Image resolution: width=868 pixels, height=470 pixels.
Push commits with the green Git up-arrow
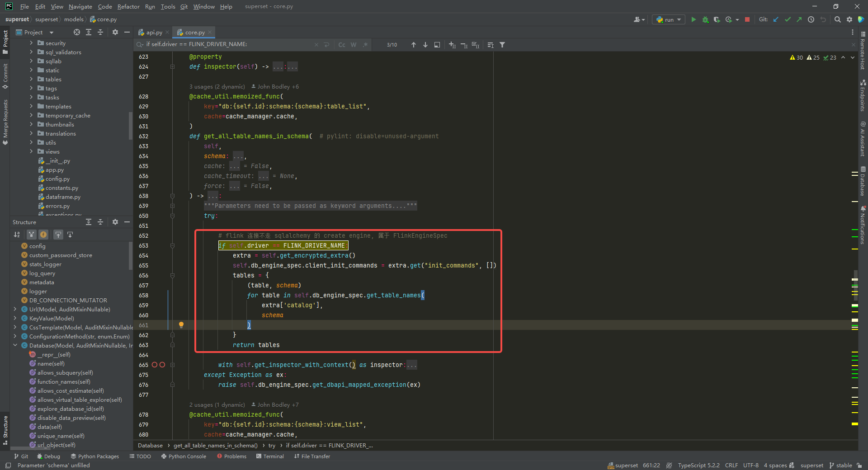[799, 19]
